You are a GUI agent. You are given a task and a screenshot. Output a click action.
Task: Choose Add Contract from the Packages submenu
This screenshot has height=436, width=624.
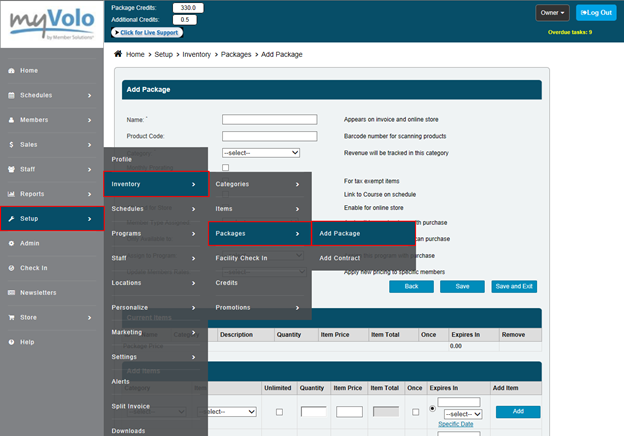click(340, 258)
